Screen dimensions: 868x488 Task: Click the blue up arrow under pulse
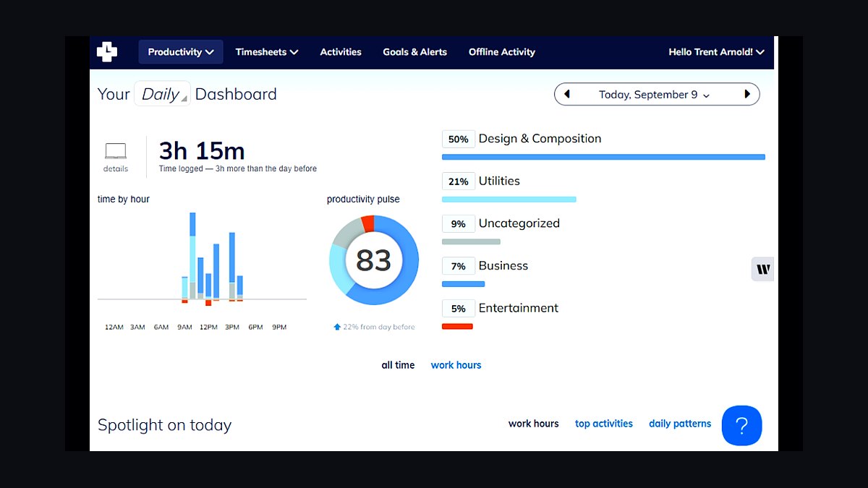tap(337, 327)
